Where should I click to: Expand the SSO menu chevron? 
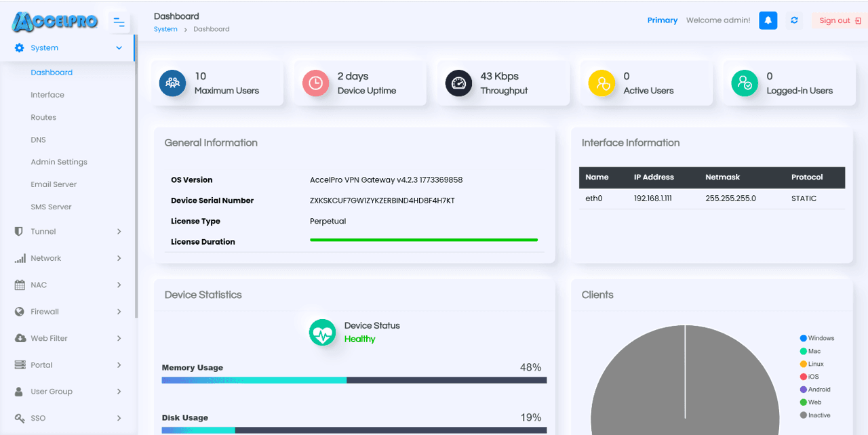[119, 418]
